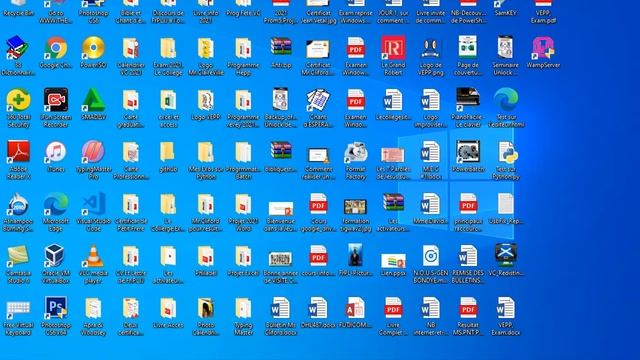Open Adobe Reader X
Image resolution: width=640 pixels, height=360 pixels.
pos(18,152)
